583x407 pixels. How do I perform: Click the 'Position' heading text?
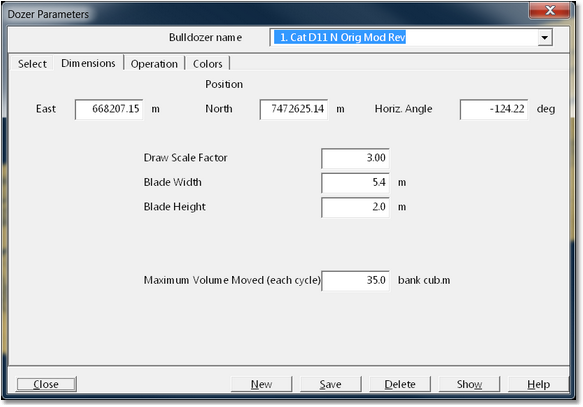(x=224, y=84)
